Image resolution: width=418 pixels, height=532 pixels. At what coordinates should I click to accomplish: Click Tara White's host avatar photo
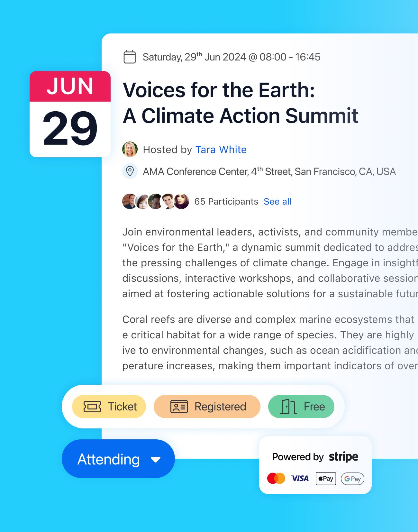point(130,149)
